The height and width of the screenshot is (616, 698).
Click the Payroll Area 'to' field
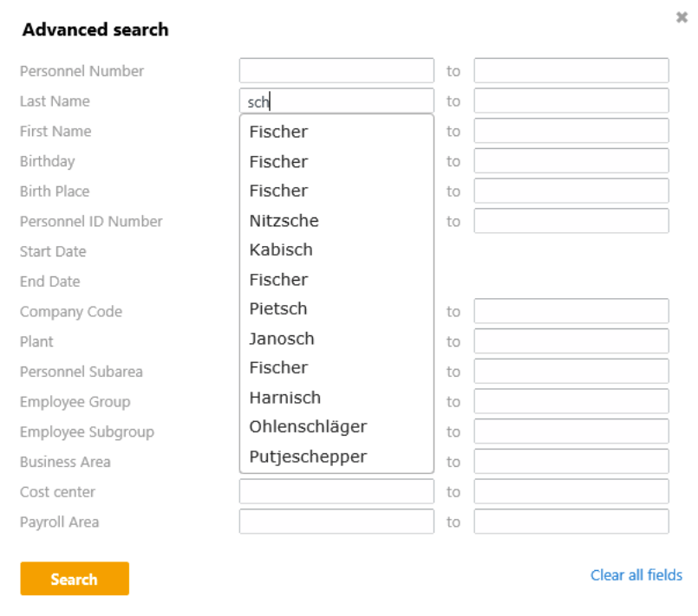[571, 522]
